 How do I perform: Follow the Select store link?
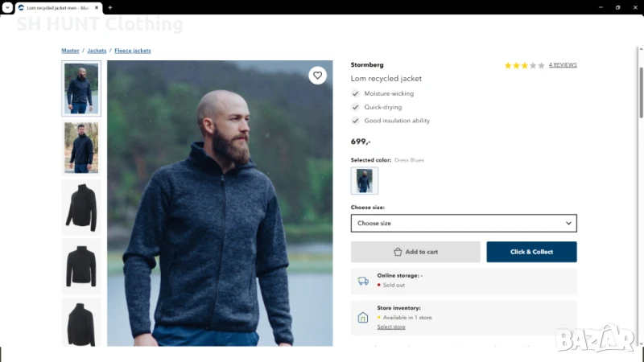[391, 327]
